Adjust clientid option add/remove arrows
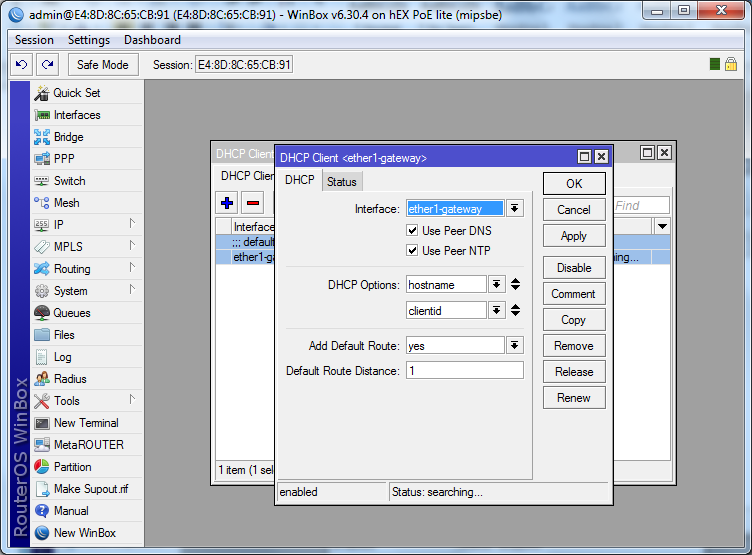 (x=516, y=310)
